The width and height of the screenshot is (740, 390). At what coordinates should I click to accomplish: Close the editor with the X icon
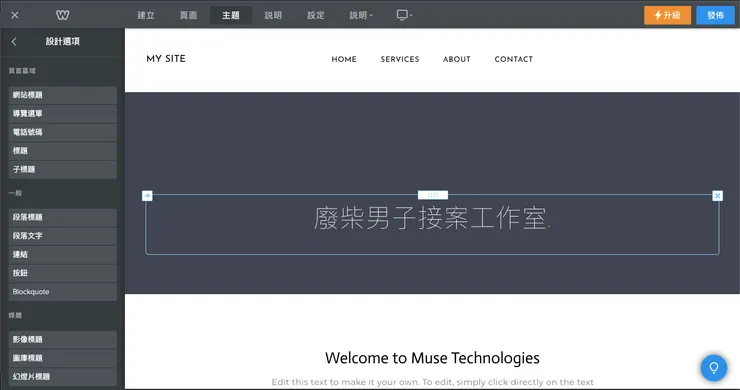pos(15,15)
